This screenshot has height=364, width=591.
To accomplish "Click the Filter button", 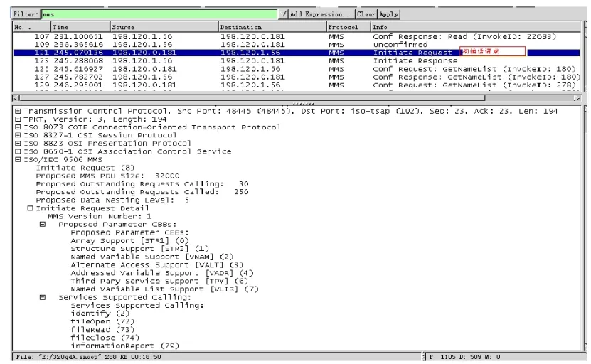I will (26, 14).
